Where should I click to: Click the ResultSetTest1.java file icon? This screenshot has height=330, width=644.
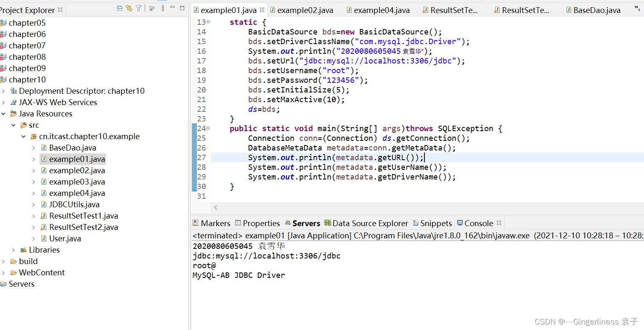[x=44, y=216]
